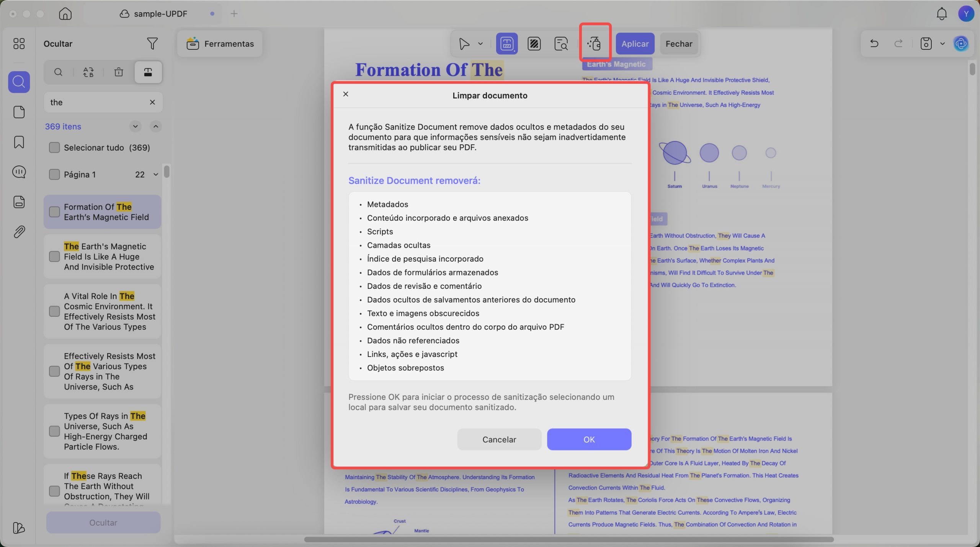Click the results list vertical scrollbar

167,171
